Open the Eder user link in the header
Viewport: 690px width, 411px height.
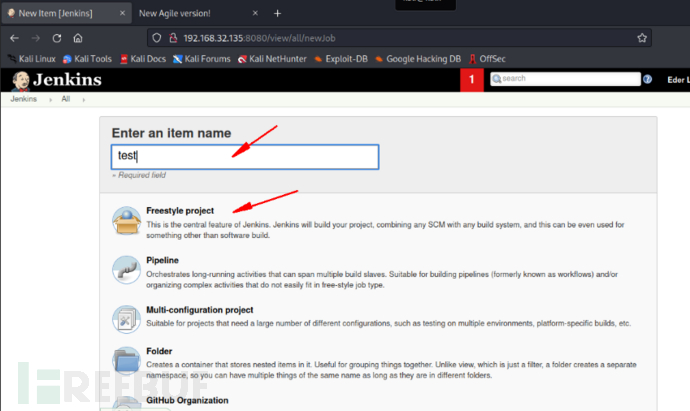tap(678, 80)
